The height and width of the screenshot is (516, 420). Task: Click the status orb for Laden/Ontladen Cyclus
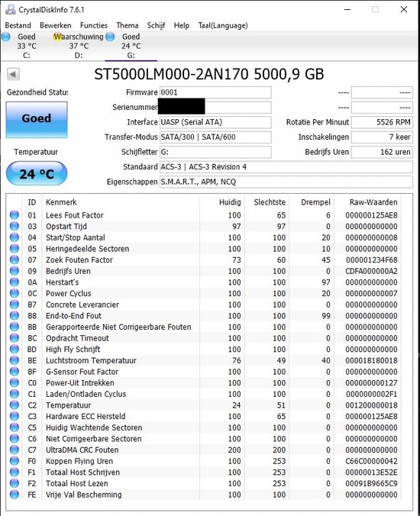[x=15, y=394]
